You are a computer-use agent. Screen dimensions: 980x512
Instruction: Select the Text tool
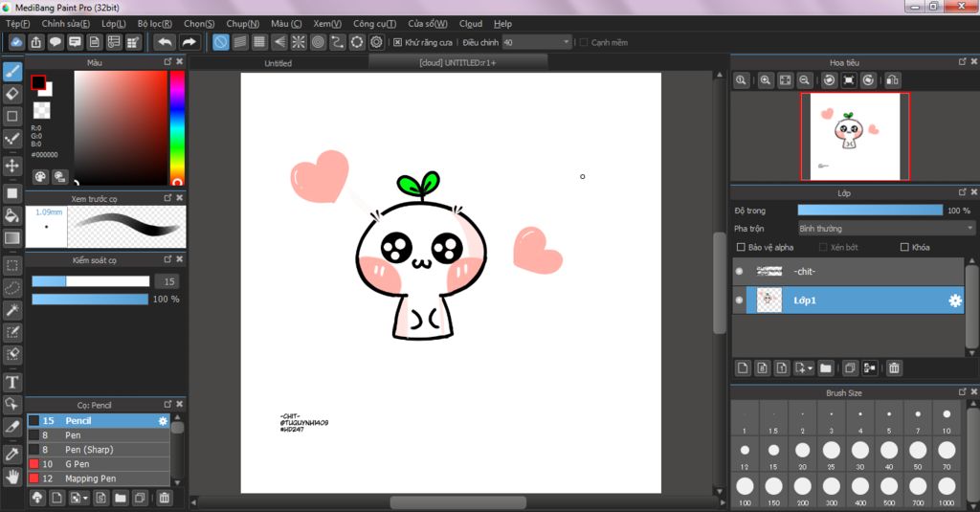point(12,382)
